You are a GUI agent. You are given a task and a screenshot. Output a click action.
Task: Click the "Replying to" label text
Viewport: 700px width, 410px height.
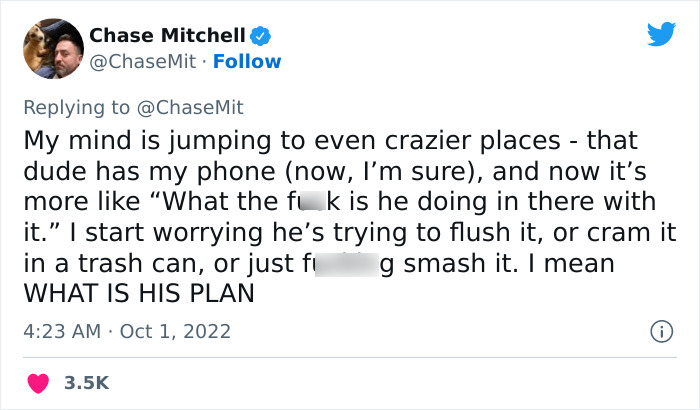click(x=78, y=106)
